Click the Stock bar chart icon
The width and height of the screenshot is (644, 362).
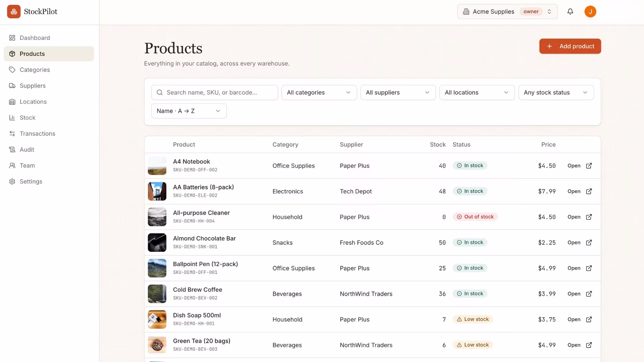tap(12, 118)
